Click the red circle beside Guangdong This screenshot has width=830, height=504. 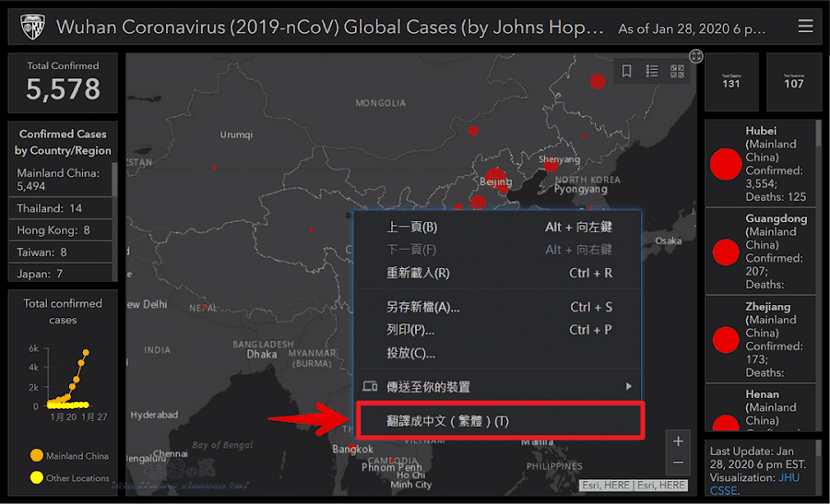726,252
